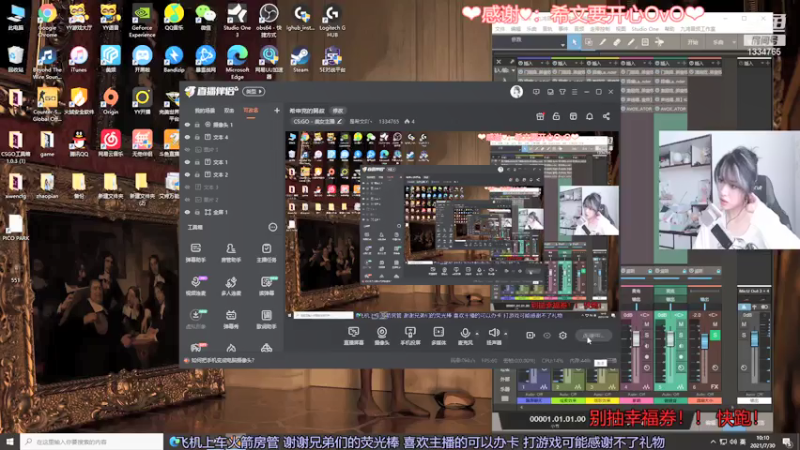Viewport: 800px width, 450px height.
Task: Select the arrow tool in Studio One toolbar
Action: 574,42
